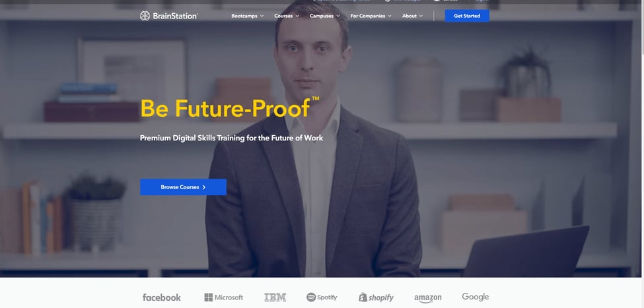Open the For Companies dropdown chevron

point(389,16)
